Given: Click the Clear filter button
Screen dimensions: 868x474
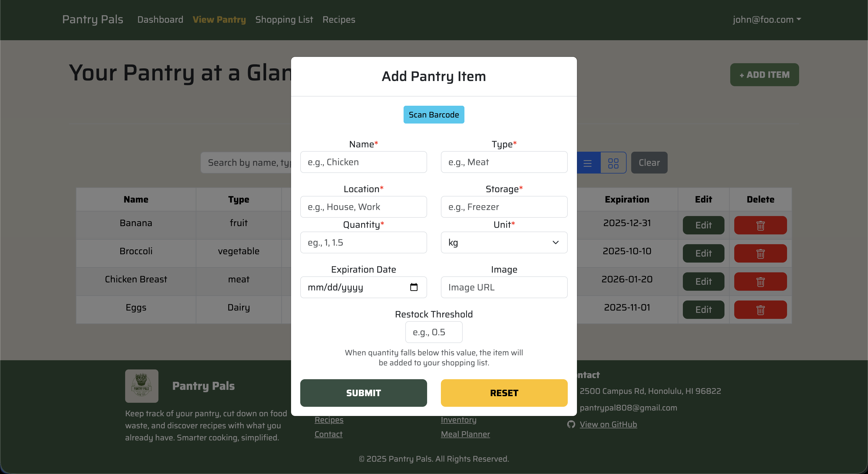Looking at the screenshot, I should [649, 163].
